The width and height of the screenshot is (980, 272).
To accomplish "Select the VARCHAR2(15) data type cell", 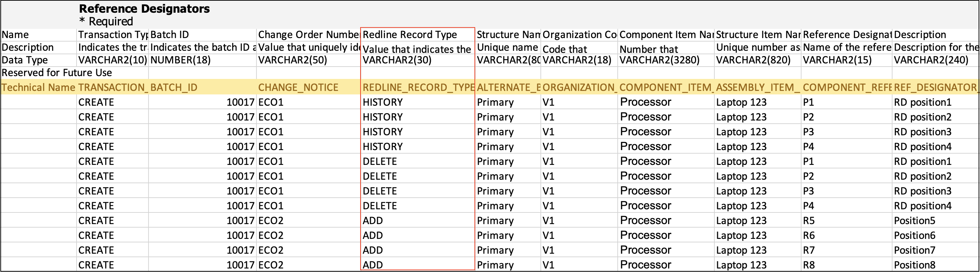I will tap(846, 60).
